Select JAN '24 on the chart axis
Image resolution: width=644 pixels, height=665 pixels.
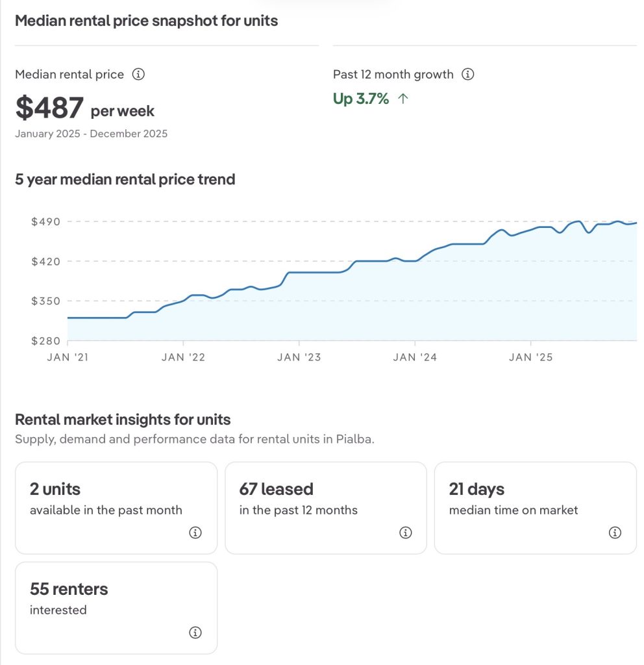tap(415, 357)
